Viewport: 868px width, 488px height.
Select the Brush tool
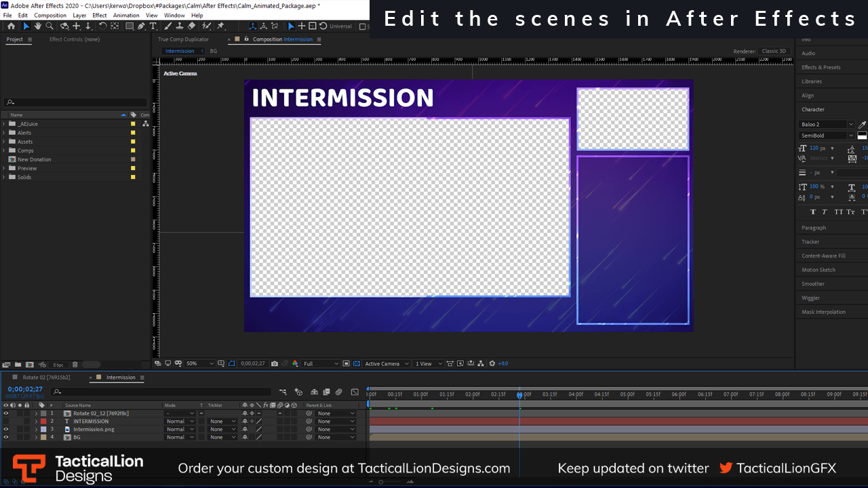coord(169,26)
